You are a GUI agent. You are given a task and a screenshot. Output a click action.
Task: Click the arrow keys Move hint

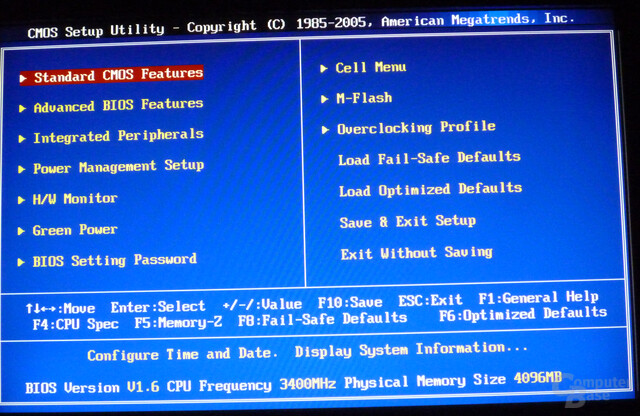pyautogui.click(x=60, y=309)
